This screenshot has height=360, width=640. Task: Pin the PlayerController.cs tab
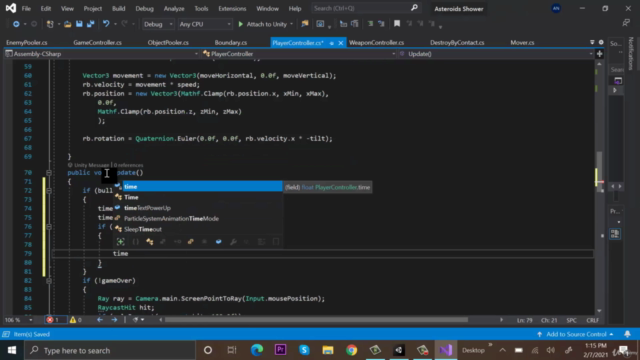click(331, 43)
